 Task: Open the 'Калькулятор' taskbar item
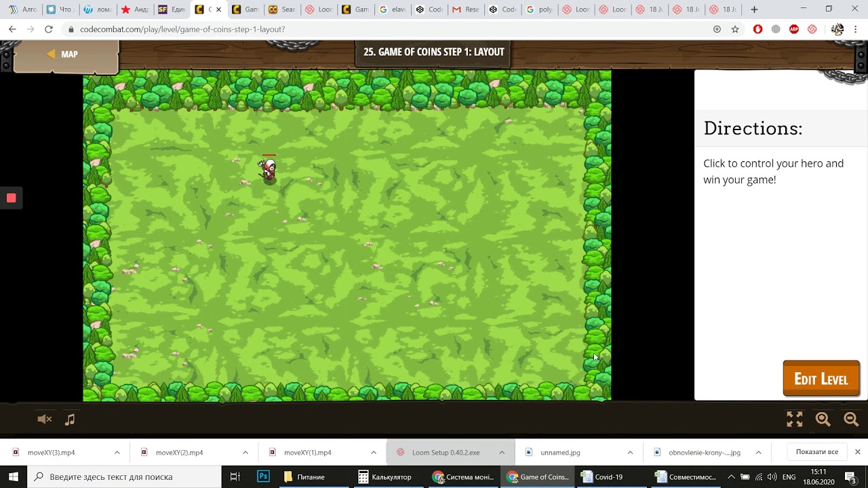click(389, 476)
